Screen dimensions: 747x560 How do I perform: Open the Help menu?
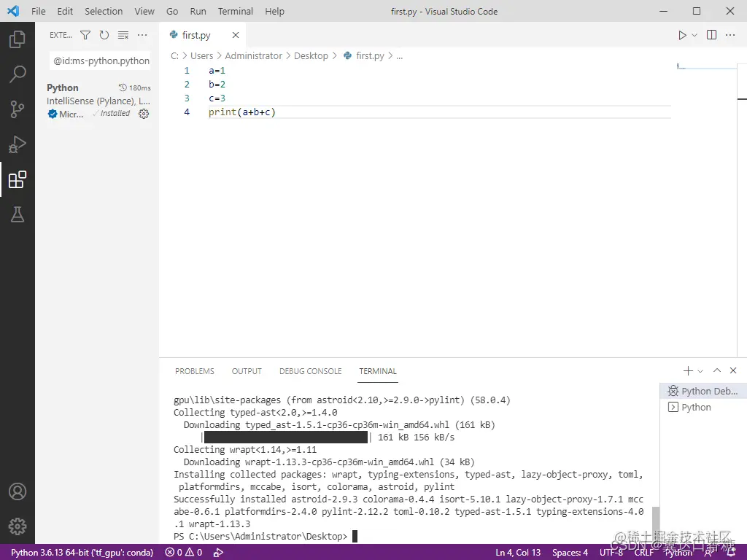coord(274,11)
